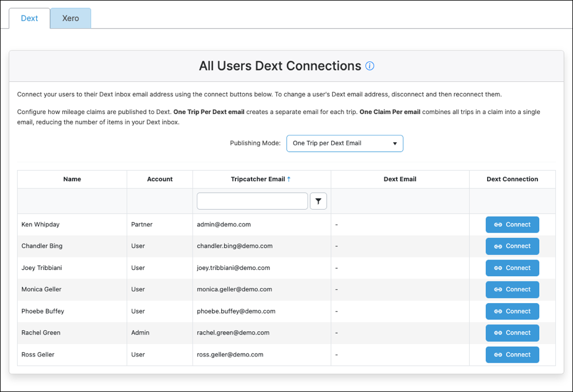Image resolution: width=573 pixels, height=392 pixels.
Task: Connect Phoebe Buffey's Dext inbox
Action: pos(512,311)
